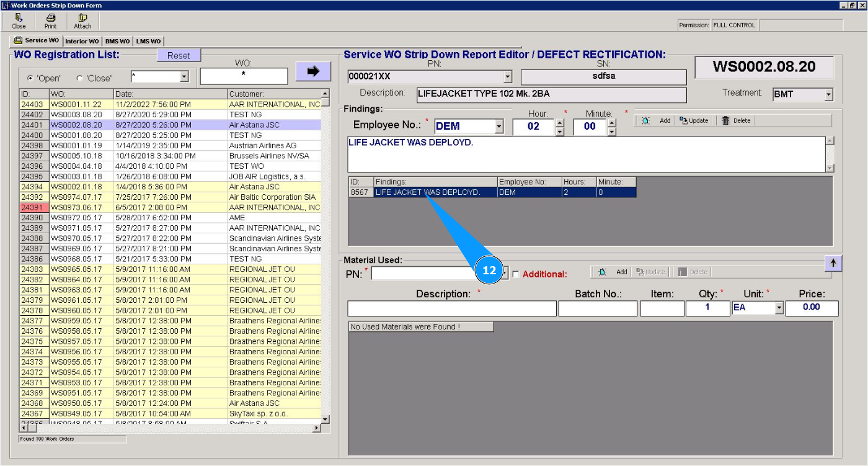Check the Additional checkbox

pyautogui.click(x=516, y=274)
